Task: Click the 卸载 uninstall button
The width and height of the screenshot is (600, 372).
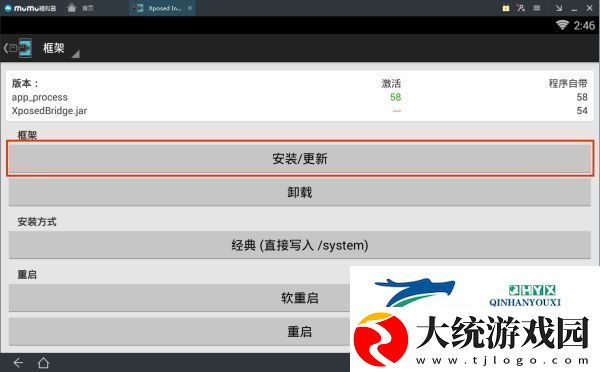Action: [300, 192]
